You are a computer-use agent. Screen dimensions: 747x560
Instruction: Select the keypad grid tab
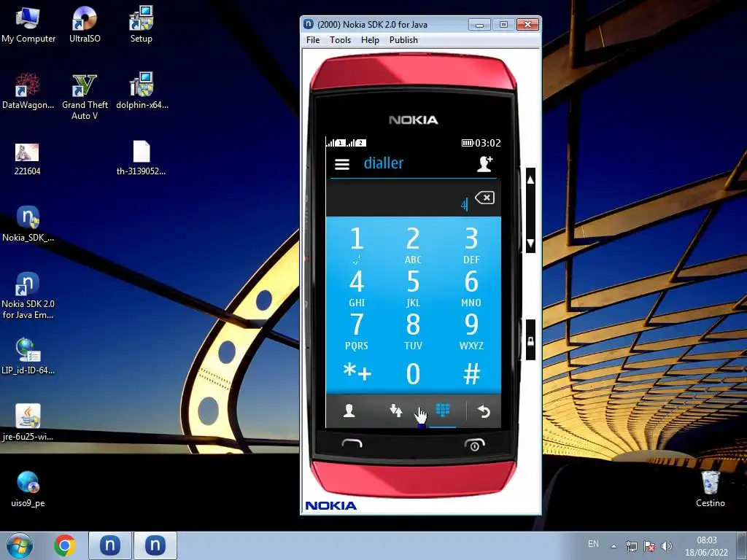tap(443, 410)
